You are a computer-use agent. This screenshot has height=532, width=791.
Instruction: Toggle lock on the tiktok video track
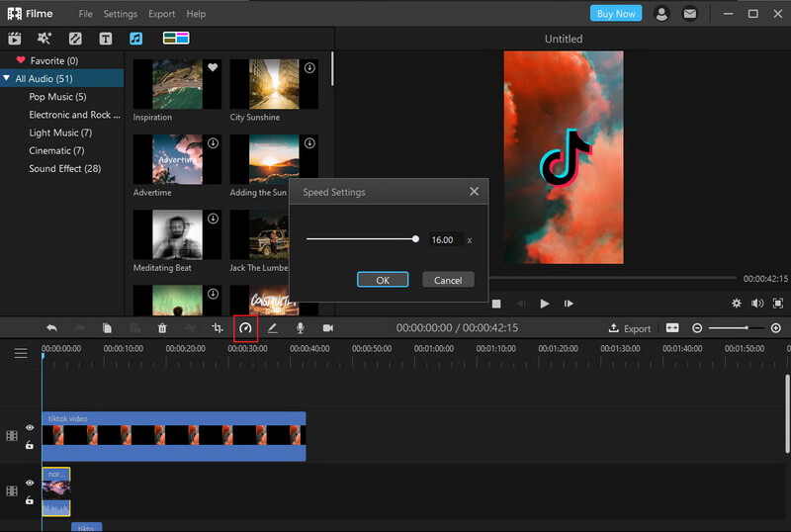[x=30, y=445]
